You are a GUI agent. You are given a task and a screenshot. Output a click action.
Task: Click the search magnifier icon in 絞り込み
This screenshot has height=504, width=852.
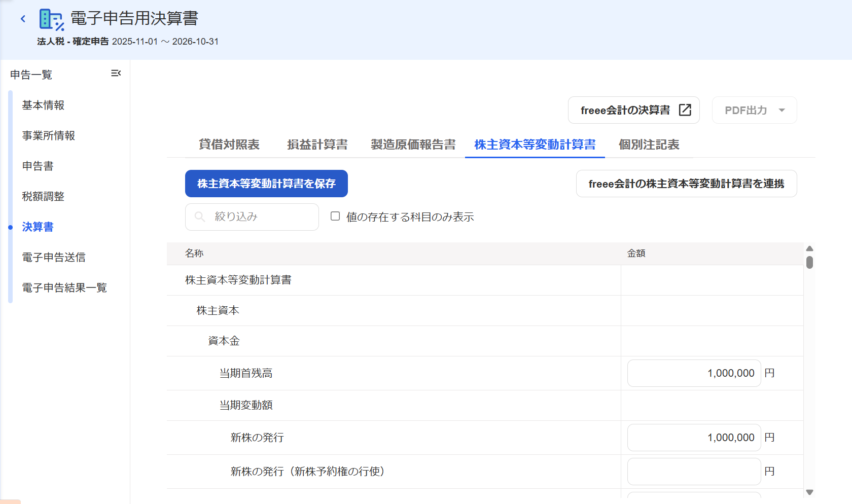[x=200, y=217]
